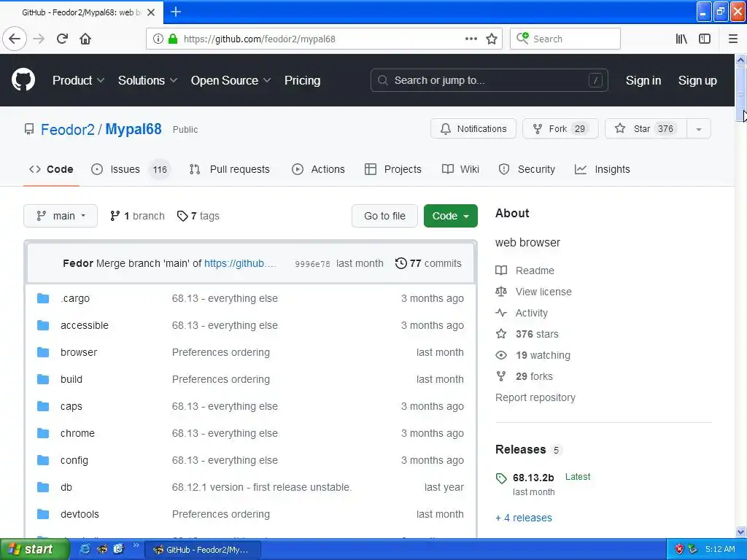Open page actions three-dot menu in address bar
747x560 pixels.
[x=471, y=39]
